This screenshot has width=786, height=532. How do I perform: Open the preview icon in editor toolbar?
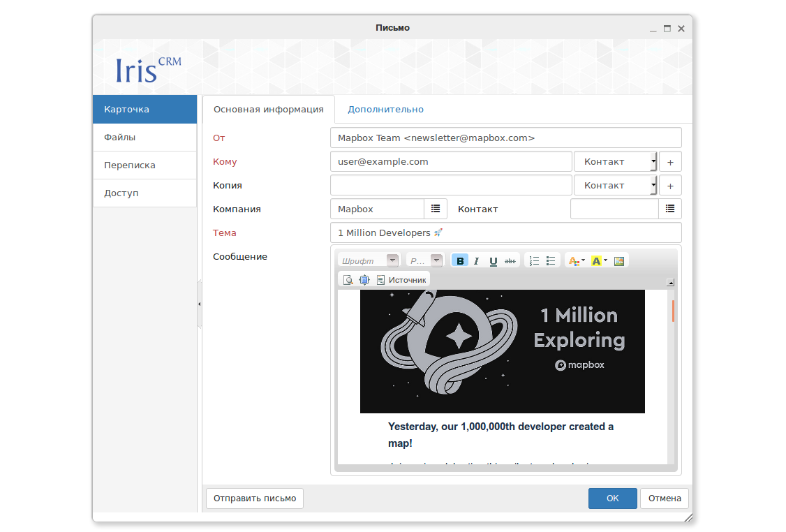click(348, 280)
